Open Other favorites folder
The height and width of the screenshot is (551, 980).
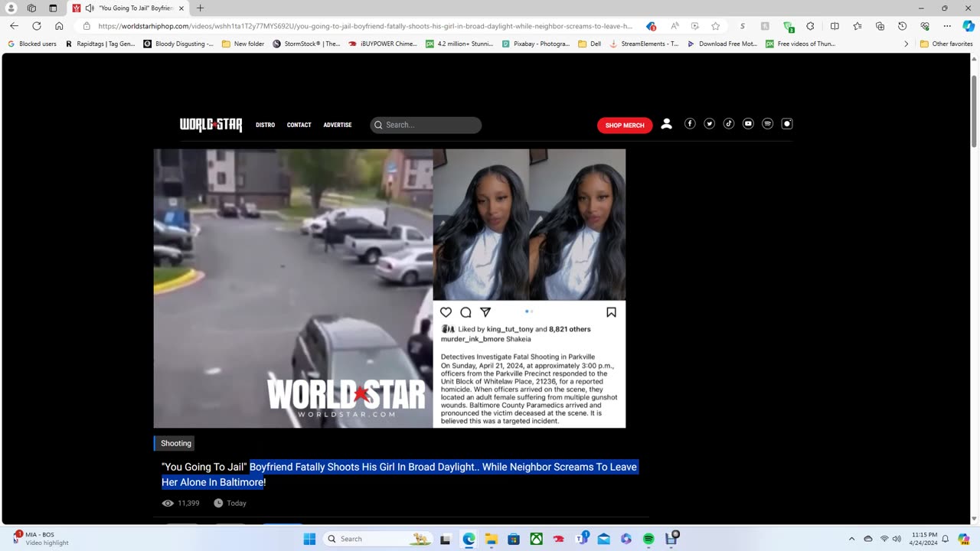(x=946, y=44)
